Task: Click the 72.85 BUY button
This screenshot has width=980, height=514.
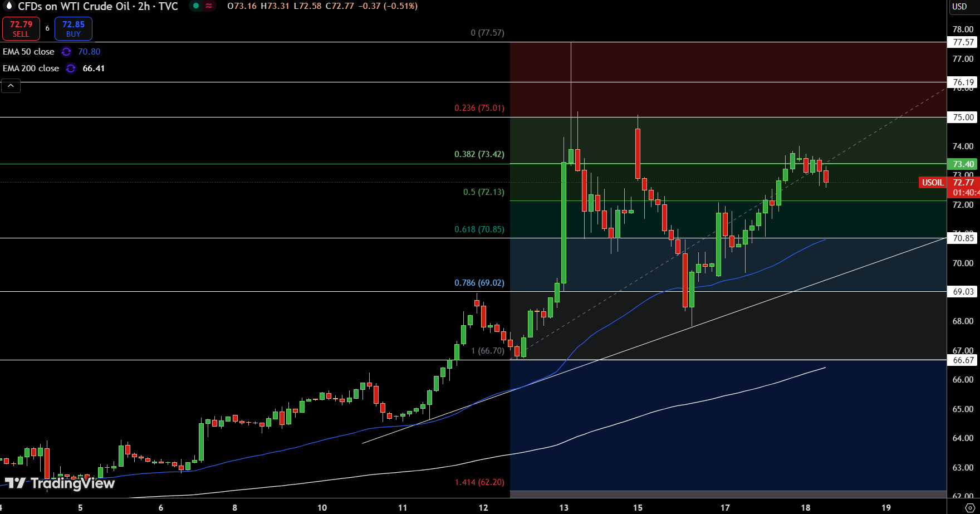Action: 73,29
